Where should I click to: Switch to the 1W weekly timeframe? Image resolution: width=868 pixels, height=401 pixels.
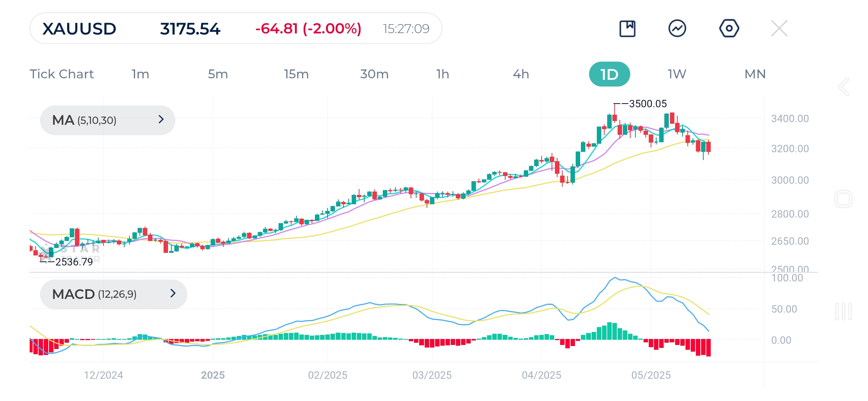(x=676, y=74)
